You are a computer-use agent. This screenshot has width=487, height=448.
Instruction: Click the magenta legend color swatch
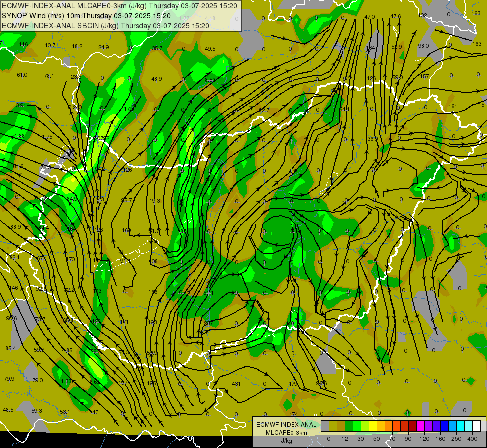(420, 426)
